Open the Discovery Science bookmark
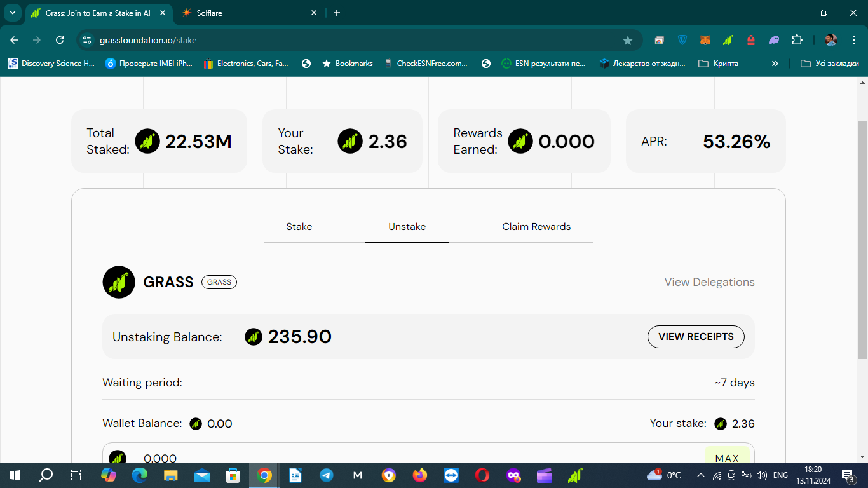Screen dimensions: 868x488 pyautogui.click(x=51, y=64)
